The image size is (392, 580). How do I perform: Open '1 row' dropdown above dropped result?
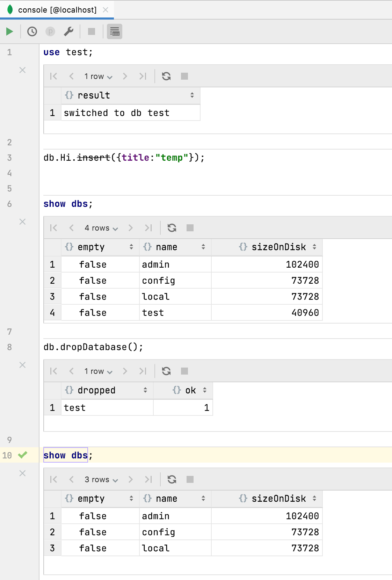[x=98, y=371]
